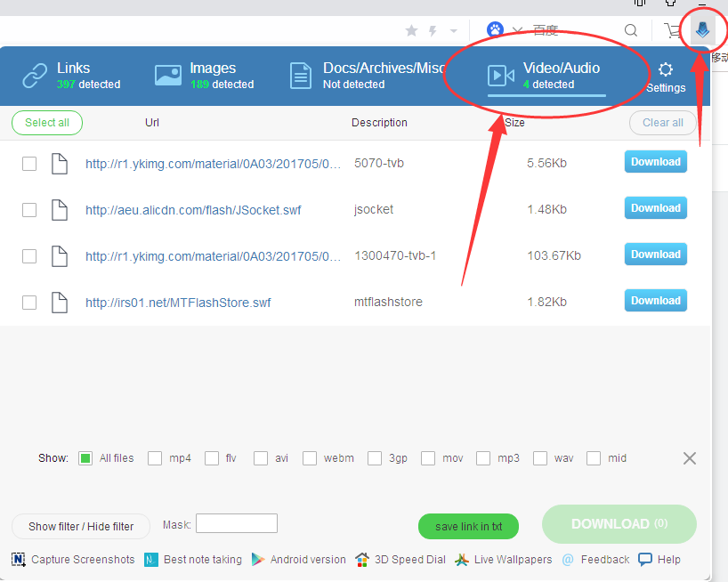The width and height of the screenshot is (728, 582).
Task: Expand the search engine chevron
Action: 517,30
